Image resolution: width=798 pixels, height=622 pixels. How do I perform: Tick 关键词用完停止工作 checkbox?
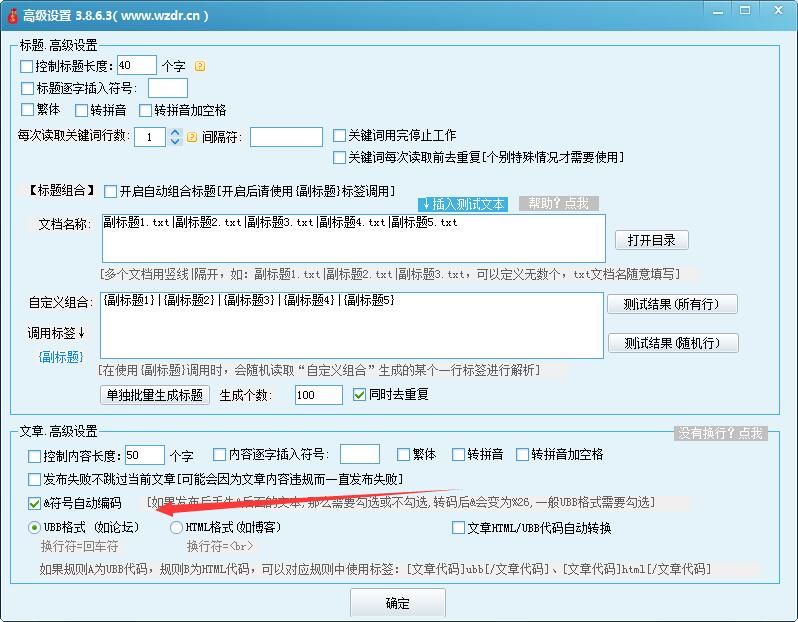coord(339,135)
